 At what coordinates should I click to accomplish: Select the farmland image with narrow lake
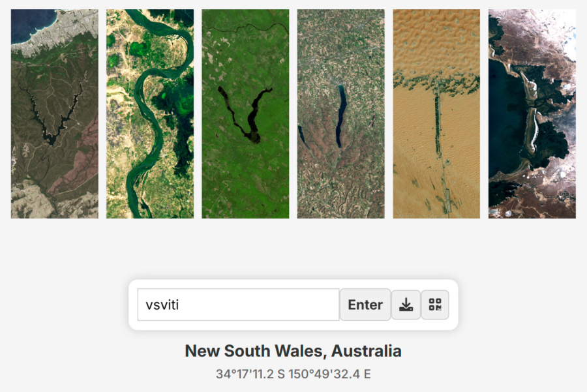click(x=341, y=114)
